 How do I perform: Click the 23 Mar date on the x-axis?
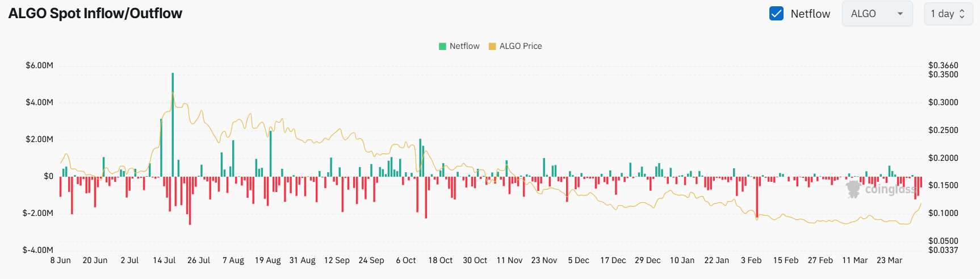coord(889,260)
